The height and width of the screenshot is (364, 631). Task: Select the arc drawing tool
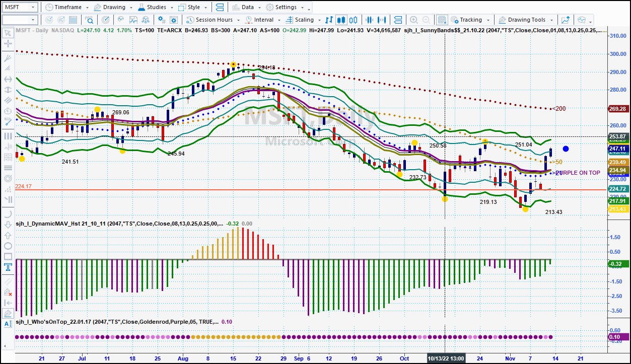point(8,213)
